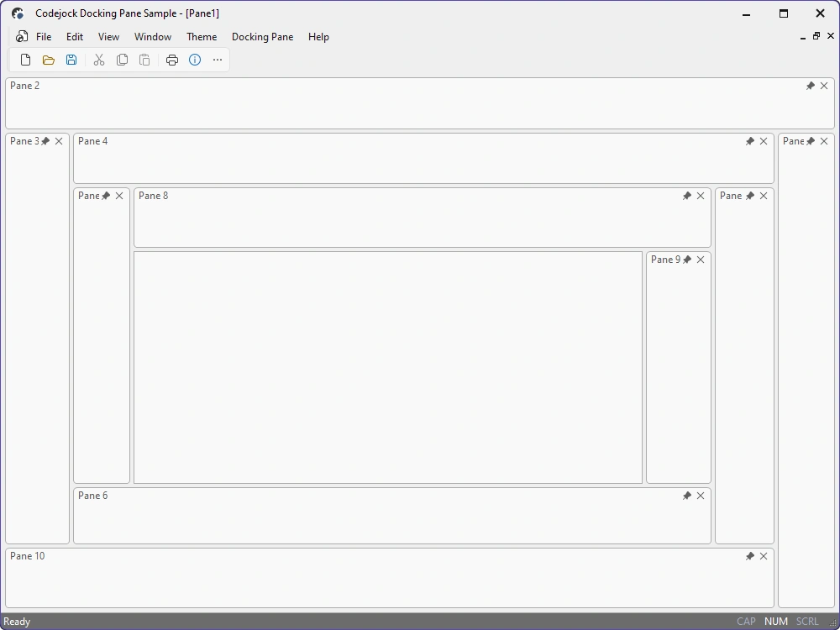The width and height of the screenshot is (840, 630).
Task: Restore down the Pane1 child document window
Action: click(816, 36)
